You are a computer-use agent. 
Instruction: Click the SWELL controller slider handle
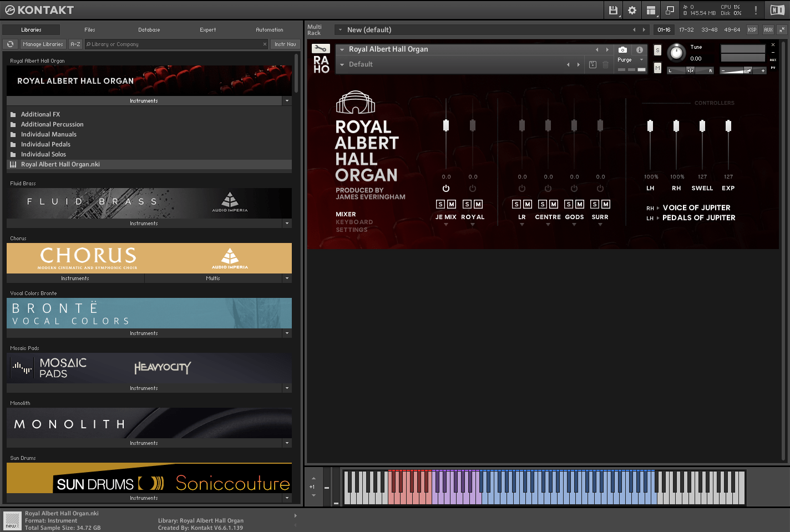(702, 126)
